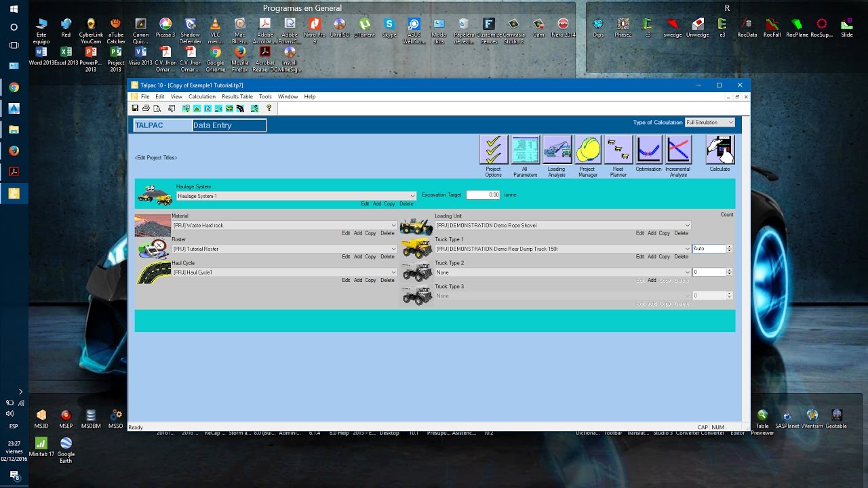Open Google Chrome desktop shortcut
Viewport: 868px width, 488px height.
coord(216,59)
